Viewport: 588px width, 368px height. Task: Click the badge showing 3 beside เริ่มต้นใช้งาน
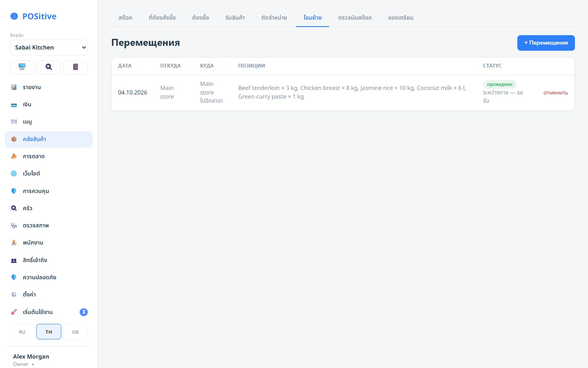tap(84, 312)
